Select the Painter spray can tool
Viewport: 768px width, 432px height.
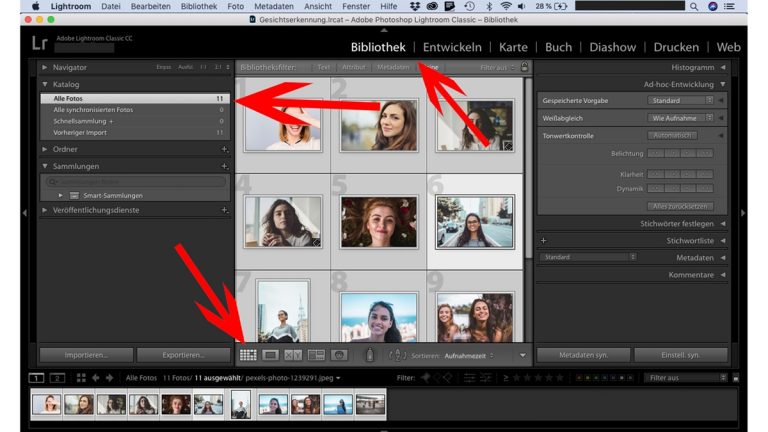click(x=368, y=355)
